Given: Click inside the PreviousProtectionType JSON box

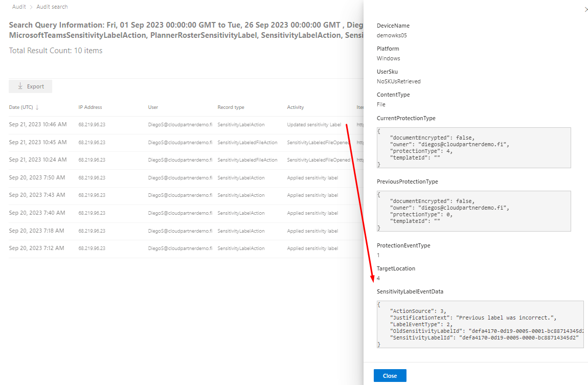Looking at the screenshot, I should coord(473,211).
